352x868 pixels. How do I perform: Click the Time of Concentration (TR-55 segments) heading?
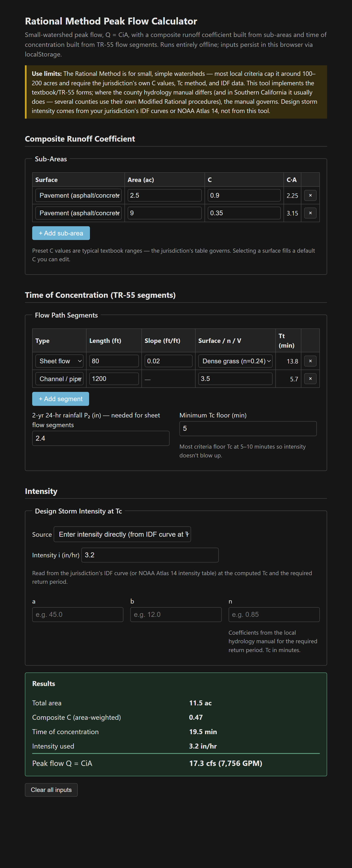(x=100, y=295)
